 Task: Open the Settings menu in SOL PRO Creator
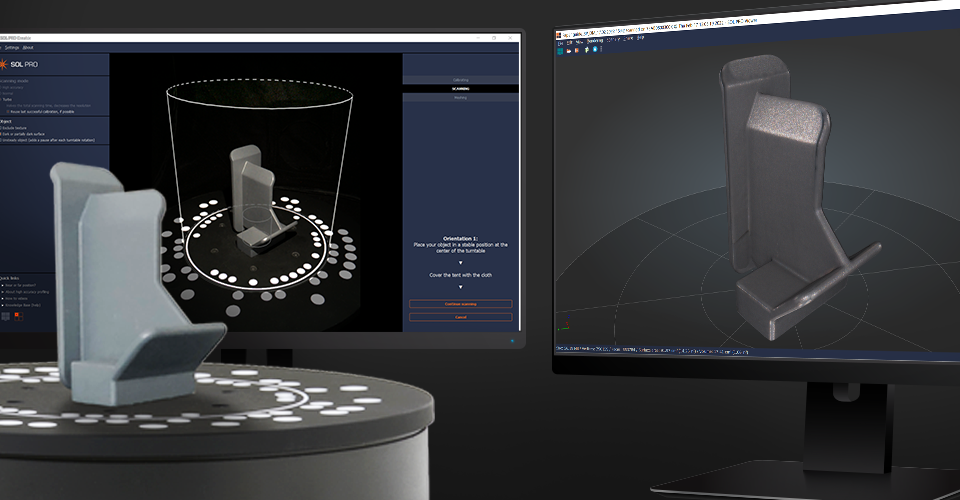pyautogui.click(x=12, y=47)
